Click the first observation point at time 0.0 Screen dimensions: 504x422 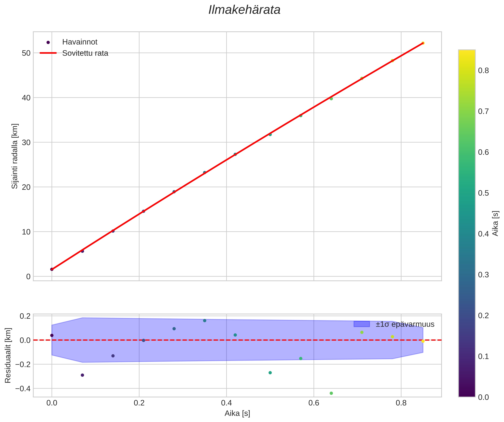tap(52, 269)
